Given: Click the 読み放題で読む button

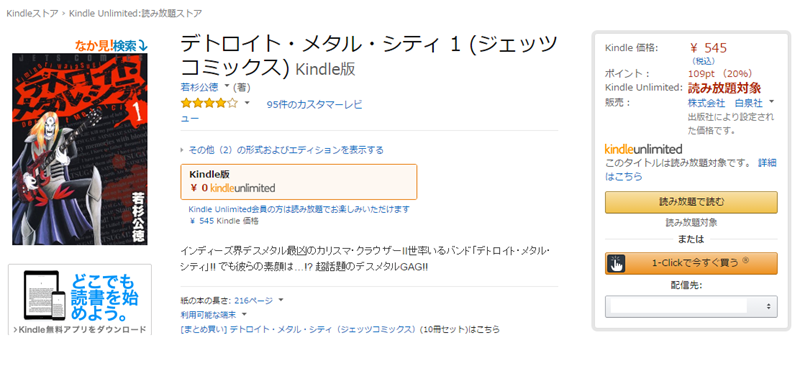Looking at the screenshot, I should click(x=691, y=202).
